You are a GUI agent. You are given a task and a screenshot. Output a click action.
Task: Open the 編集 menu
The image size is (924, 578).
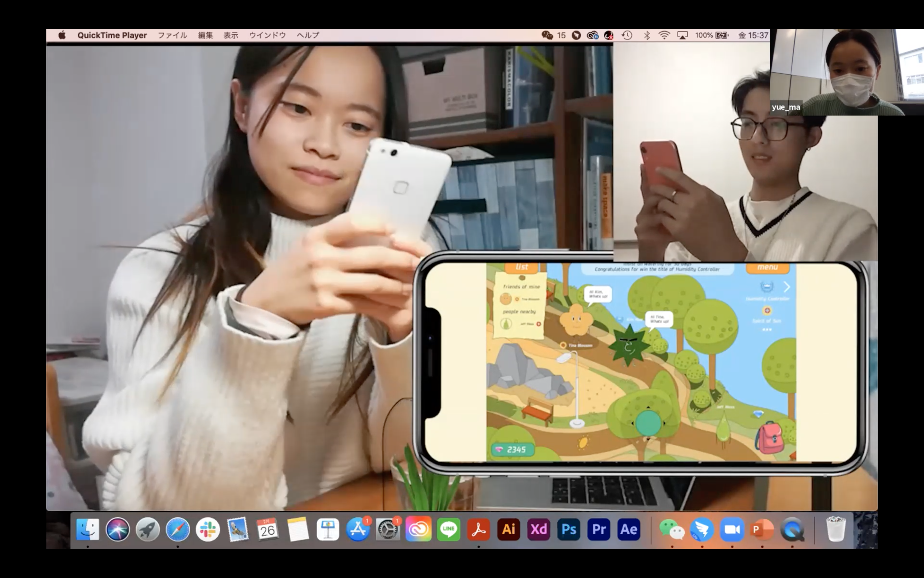click(205, 35)
